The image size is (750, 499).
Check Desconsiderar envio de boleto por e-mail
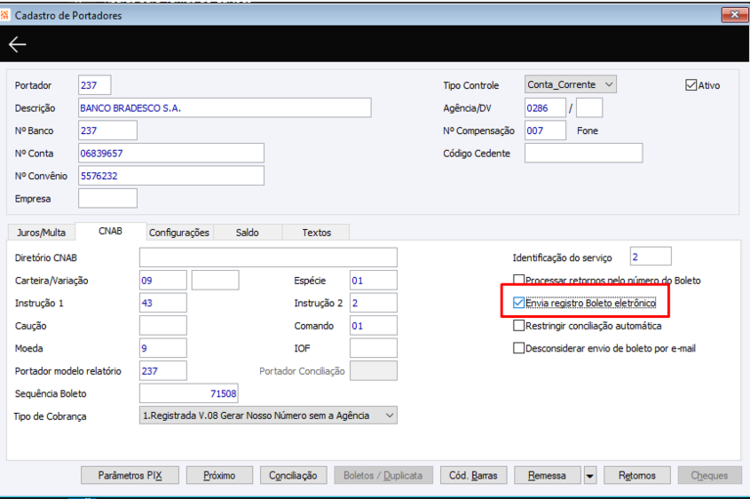pyautogui.click(x=518, y=348)
